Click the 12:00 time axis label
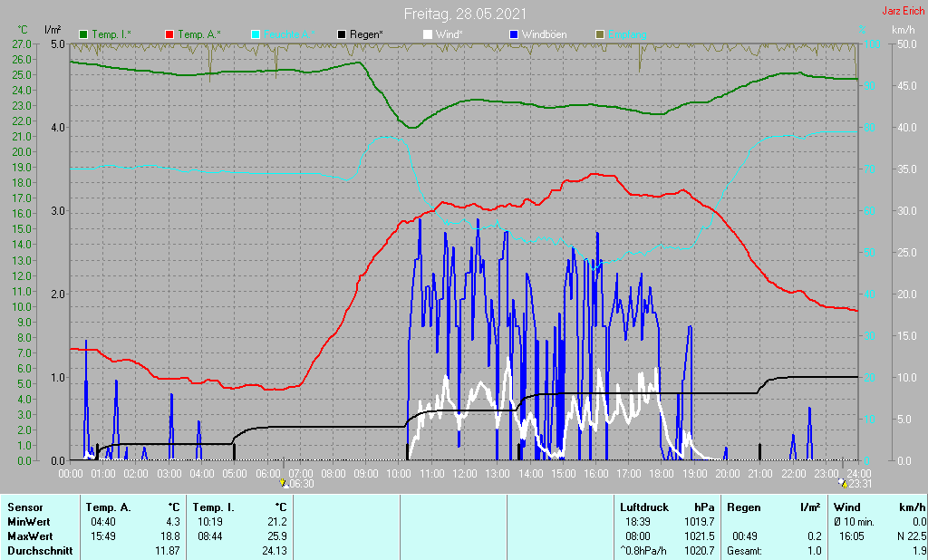Screen dimensions: 928x560 click(464, 473)
